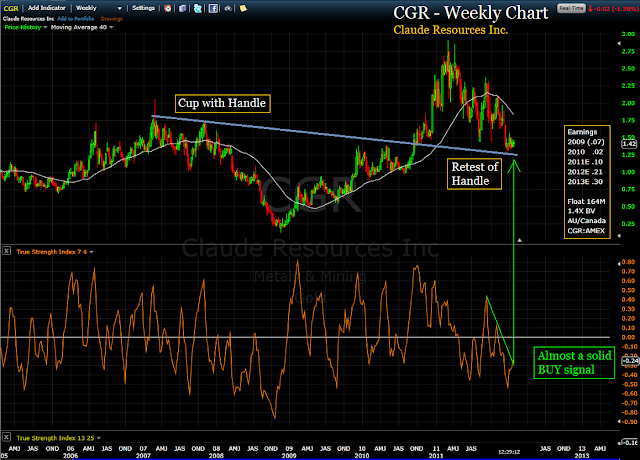Click the 2013 year label on time axis
The image size is (640, 460).
click(x=582, y=456)
